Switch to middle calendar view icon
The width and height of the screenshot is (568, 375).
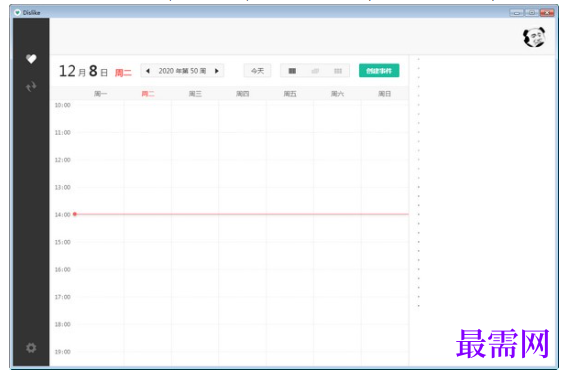(x=315, y=71)
